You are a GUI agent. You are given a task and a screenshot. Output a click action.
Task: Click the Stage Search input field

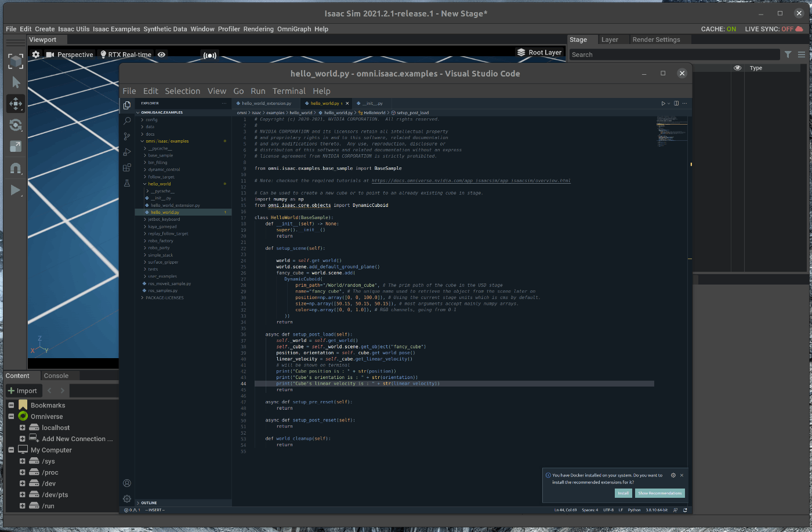click(x=674, y=54)
